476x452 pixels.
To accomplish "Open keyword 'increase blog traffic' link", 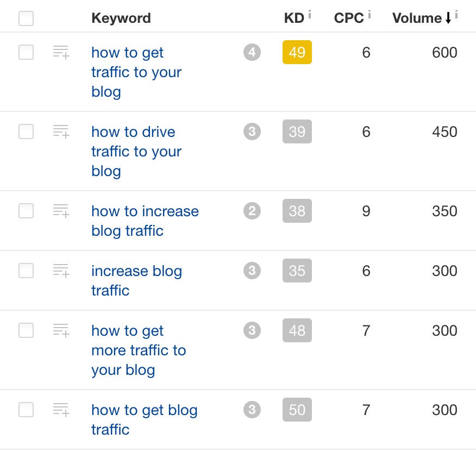I will click(136, 280).
